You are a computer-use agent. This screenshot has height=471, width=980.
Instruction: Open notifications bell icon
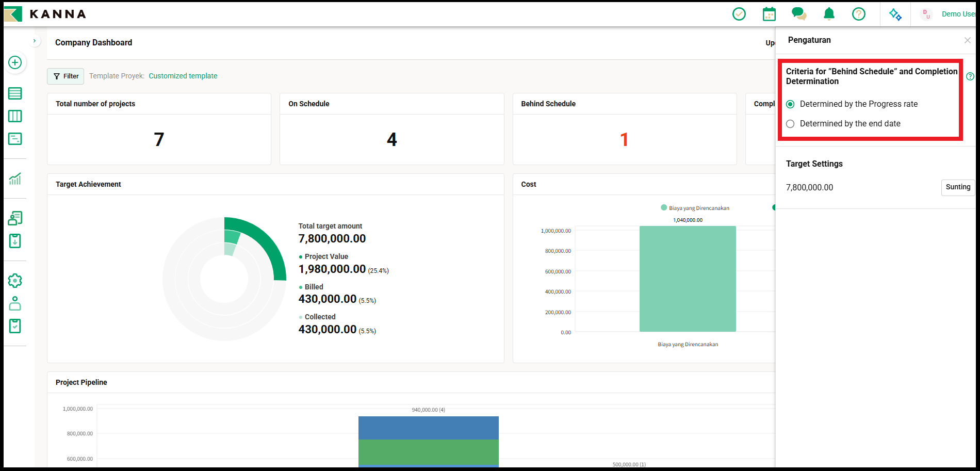[x=829, y=14]
